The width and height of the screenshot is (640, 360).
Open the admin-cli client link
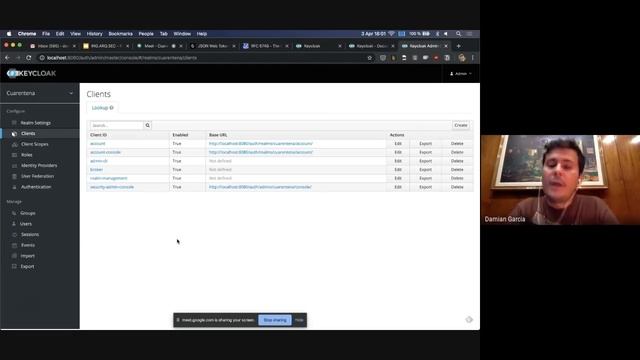(99, 161)
